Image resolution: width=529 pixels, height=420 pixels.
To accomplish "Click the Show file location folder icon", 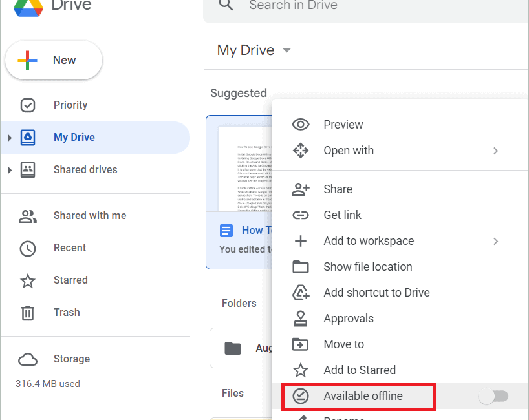I will tap(301, 267).
